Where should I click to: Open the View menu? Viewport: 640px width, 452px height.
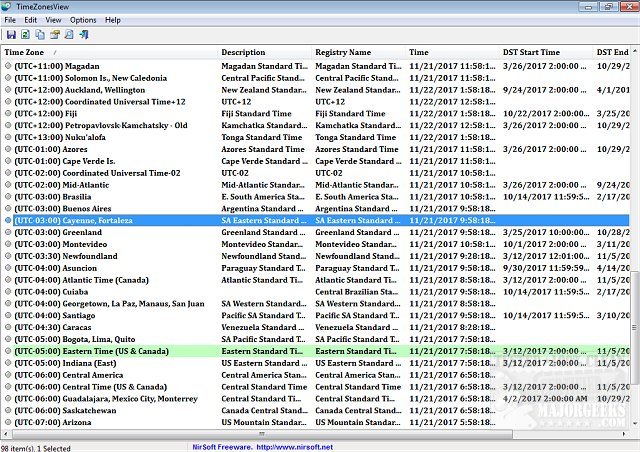(x=53, y=20)
